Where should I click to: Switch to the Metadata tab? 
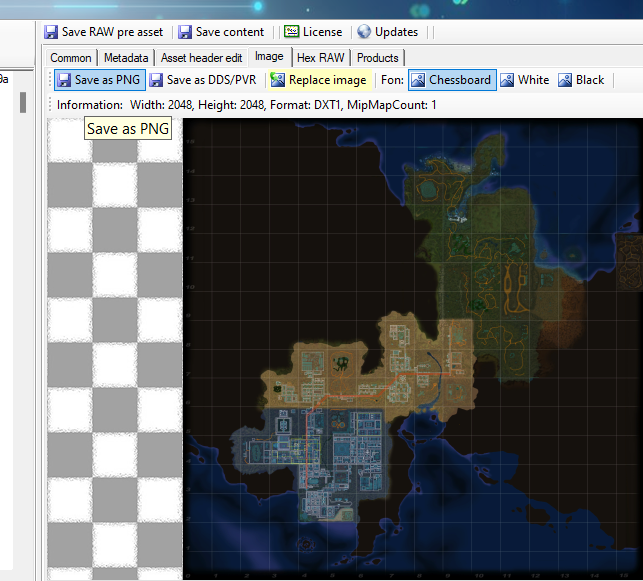pos(126,58)
